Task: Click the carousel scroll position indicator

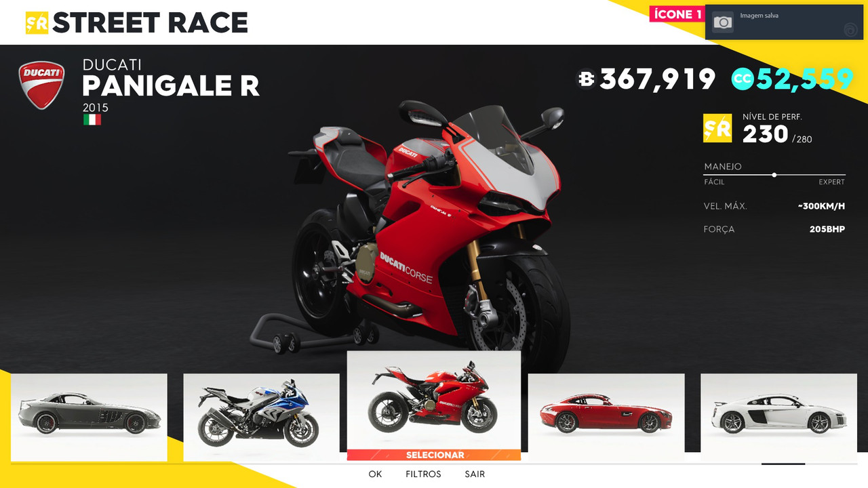Action: click(x=783, y=464)
